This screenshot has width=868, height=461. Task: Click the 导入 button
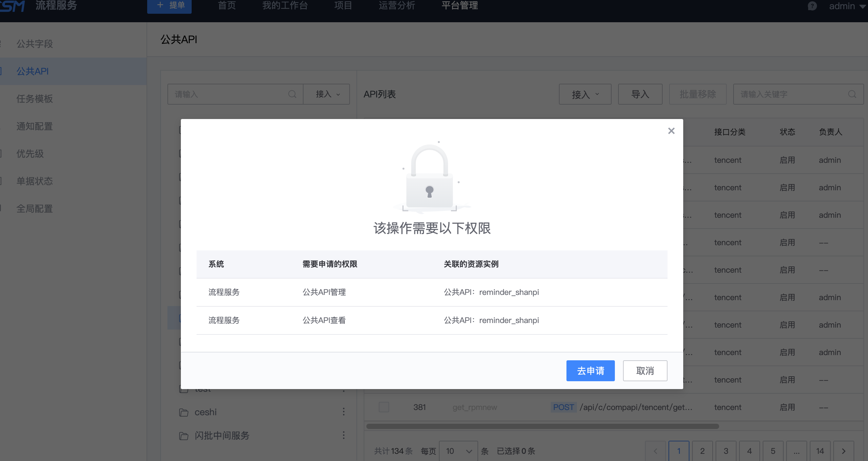(x=640, y=94)
